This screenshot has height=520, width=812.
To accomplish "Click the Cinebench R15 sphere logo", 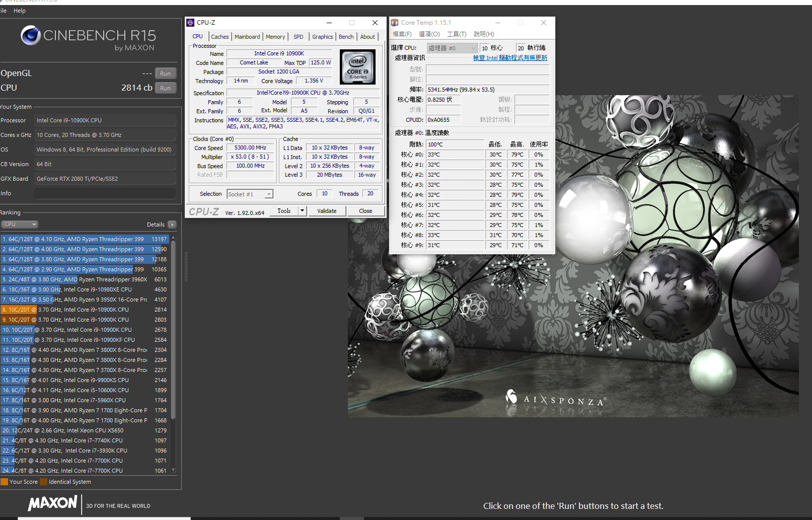I will tap(31, 35).
